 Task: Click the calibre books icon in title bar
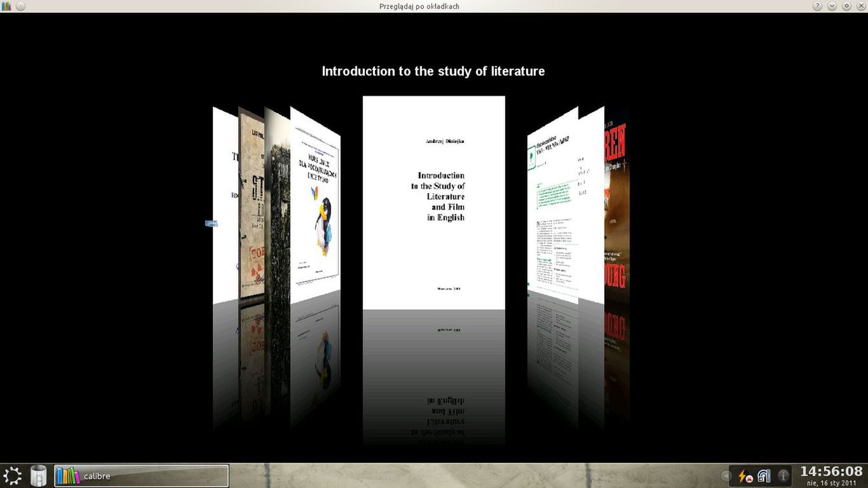[7, 6]
